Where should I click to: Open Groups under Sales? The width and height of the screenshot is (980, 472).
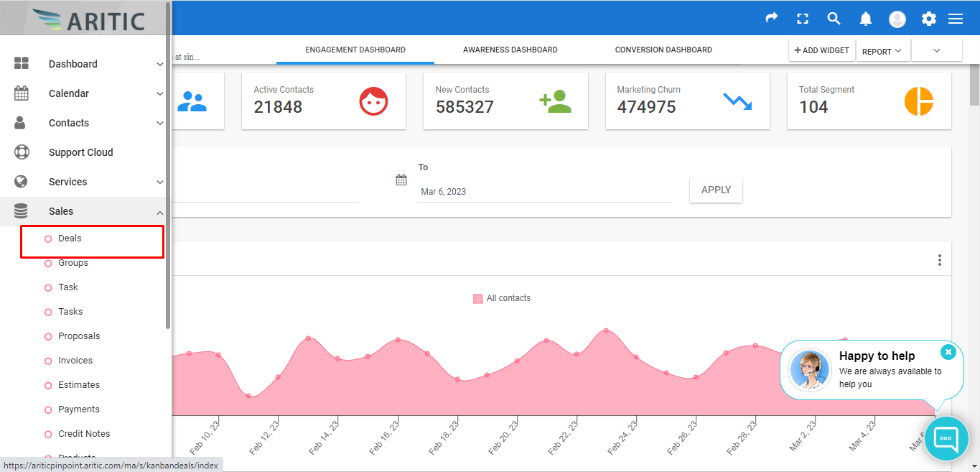coord(73,263)
